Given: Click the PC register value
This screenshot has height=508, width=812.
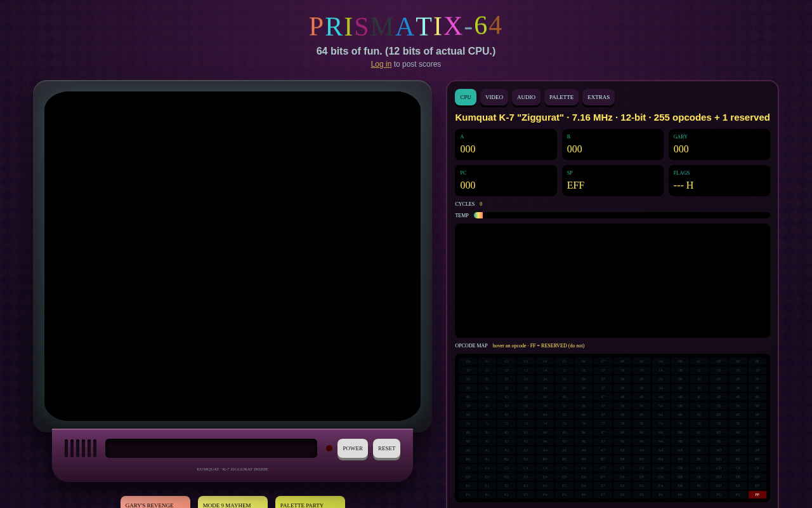Looking at the screenshot, I should 468,185.
